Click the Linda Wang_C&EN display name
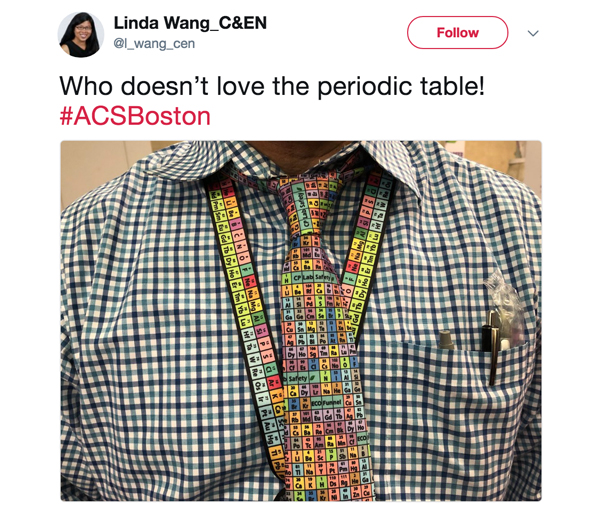Viewport: 600px width, 513px height. [190, 23]
